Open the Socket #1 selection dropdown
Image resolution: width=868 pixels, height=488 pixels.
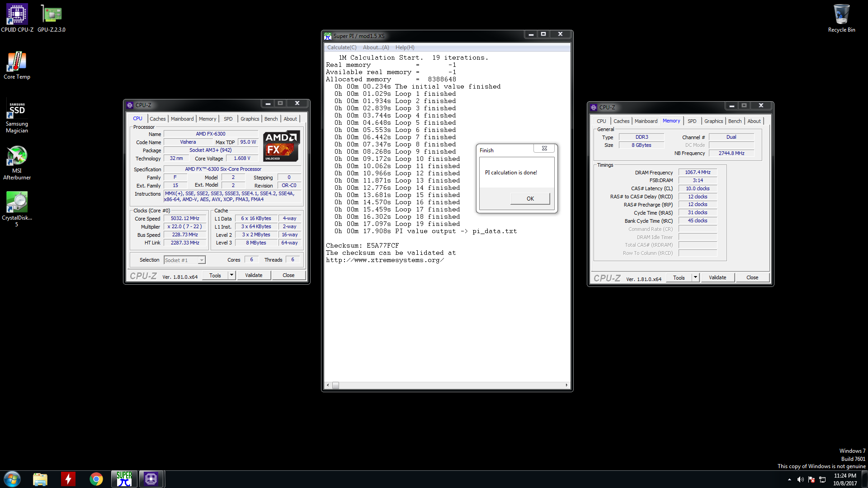184,260
